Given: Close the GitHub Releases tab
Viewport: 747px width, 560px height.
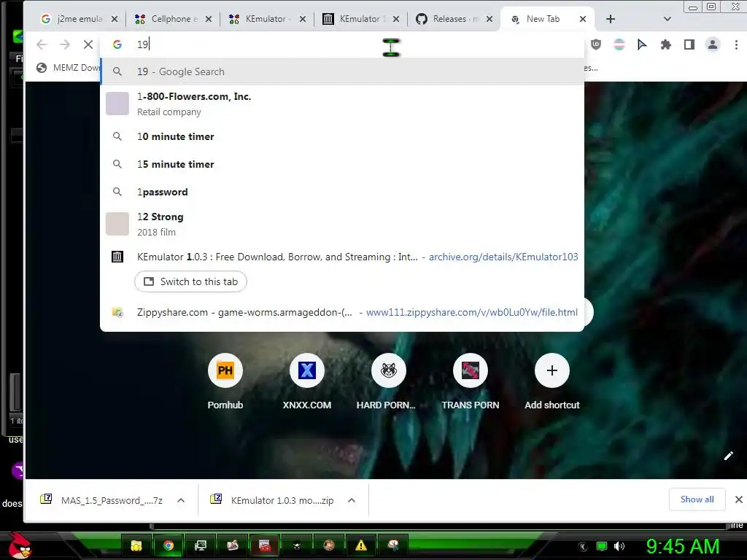Looking at the screenshot, I should [x=489, y=19].
